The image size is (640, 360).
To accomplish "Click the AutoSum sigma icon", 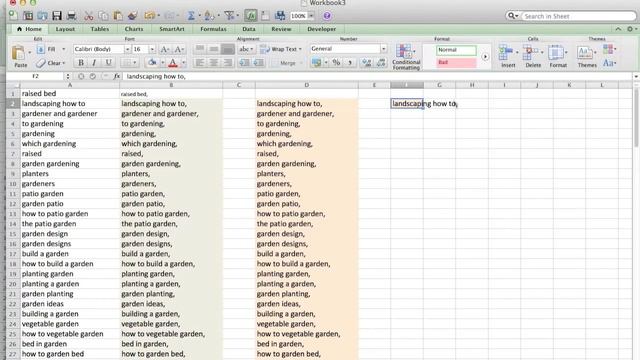I will [x=191, y=16].
